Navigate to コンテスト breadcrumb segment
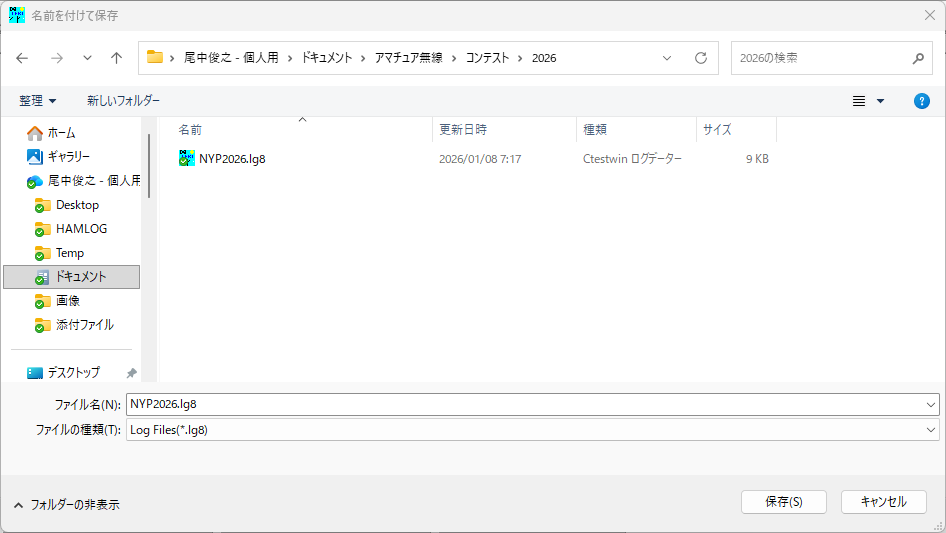The width and height of the screenshot is (946, 533). click(487, 58)
